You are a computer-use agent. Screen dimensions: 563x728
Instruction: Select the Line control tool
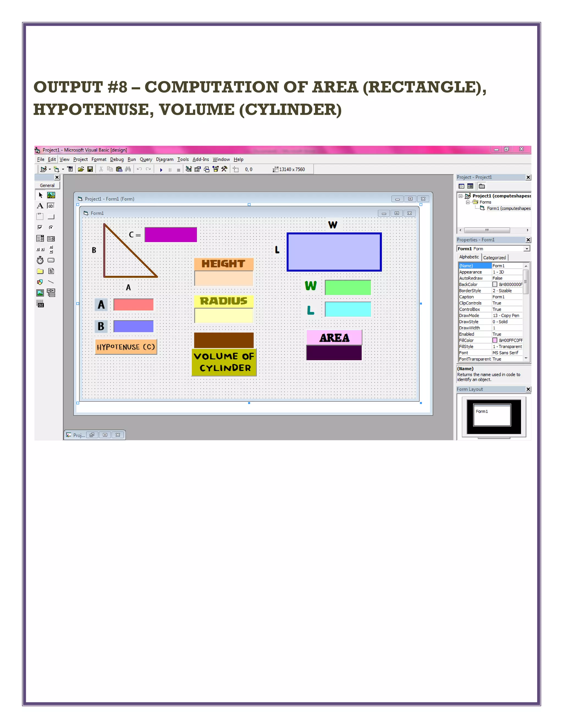[x=51, y=282]
